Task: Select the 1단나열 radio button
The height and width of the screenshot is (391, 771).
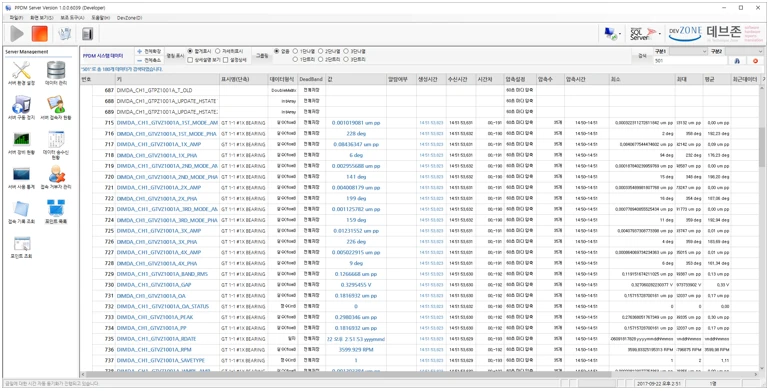Action: [296, 51]
